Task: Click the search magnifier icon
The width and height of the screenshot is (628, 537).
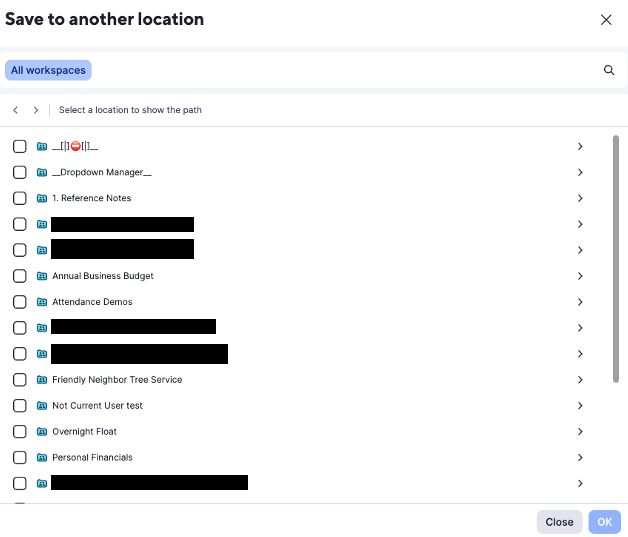Action: (609, 70)
